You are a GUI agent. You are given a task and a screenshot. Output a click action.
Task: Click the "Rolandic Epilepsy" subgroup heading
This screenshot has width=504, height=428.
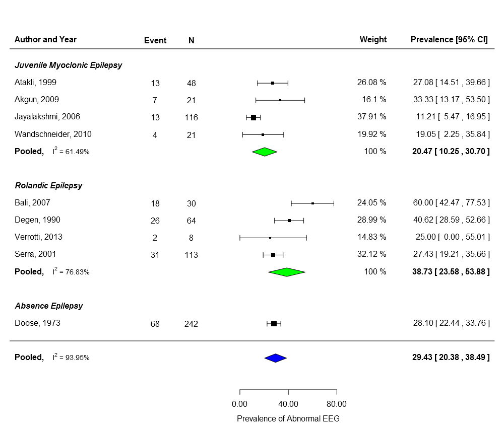pos(48,186)
